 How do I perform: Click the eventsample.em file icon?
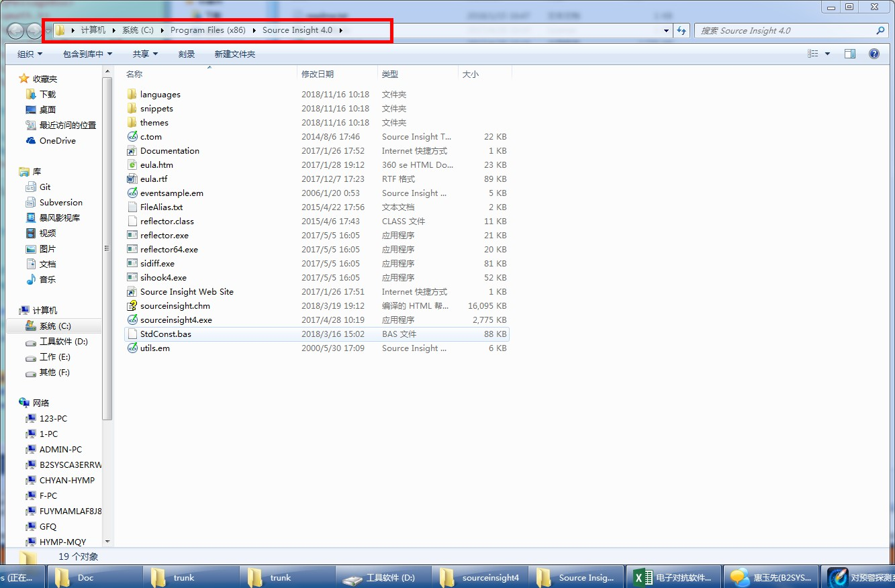(x=132, y=193)
